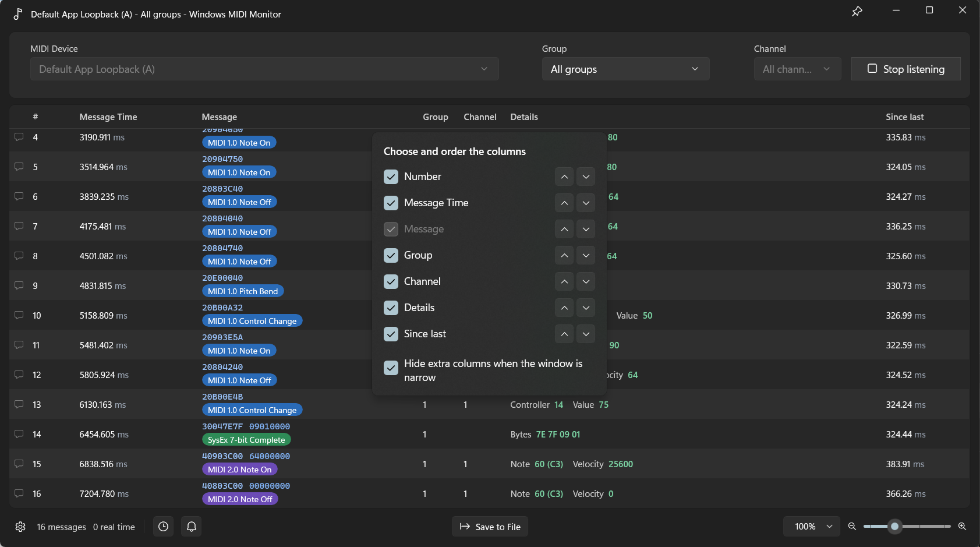
Task: Click the Since last column header
Action: 904,117
